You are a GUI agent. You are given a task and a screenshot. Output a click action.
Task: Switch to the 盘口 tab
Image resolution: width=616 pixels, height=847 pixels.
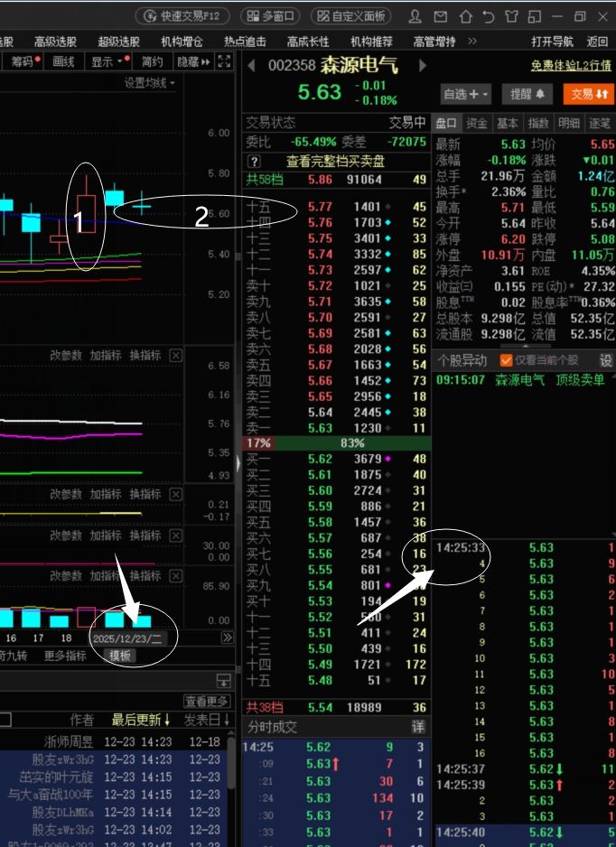click(x=446, y=123)
